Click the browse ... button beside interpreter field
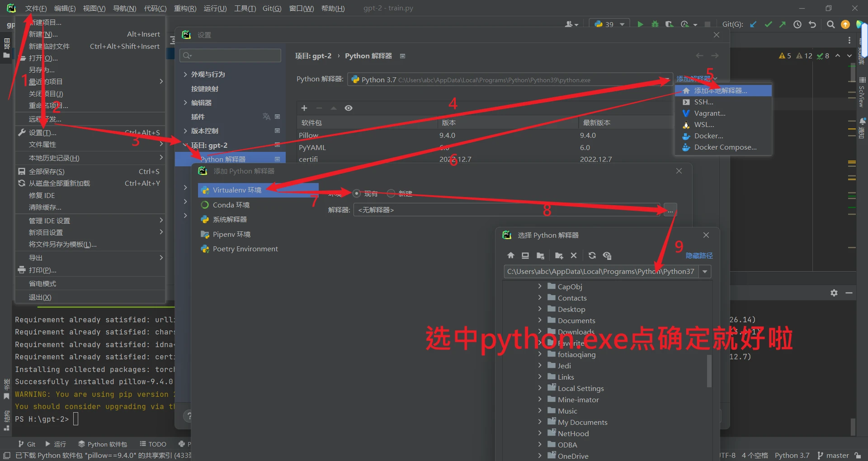The image size is (868, 461). (670, 210)
